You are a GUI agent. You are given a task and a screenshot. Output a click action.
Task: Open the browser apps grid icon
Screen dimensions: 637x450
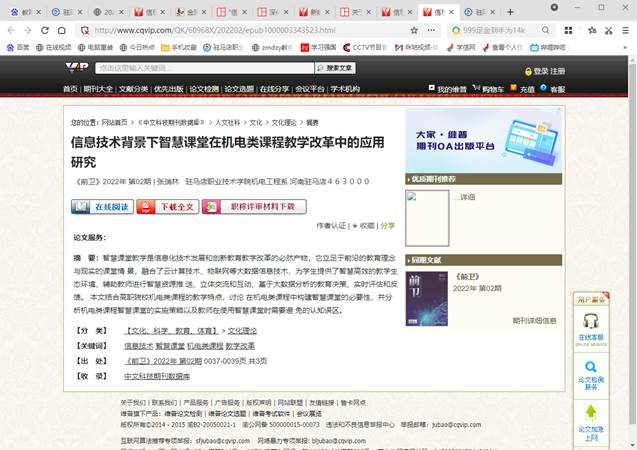tap(568, 30)
